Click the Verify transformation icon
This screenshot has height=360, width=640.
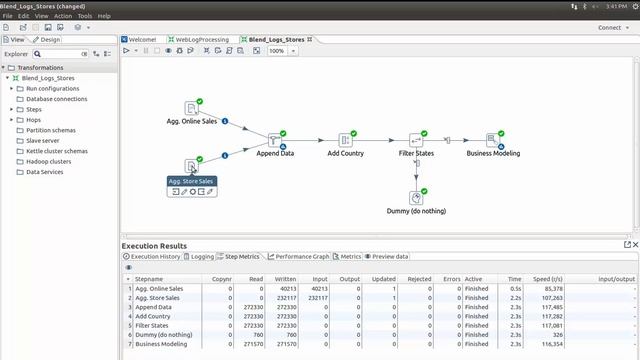click(x=207, y=51)
